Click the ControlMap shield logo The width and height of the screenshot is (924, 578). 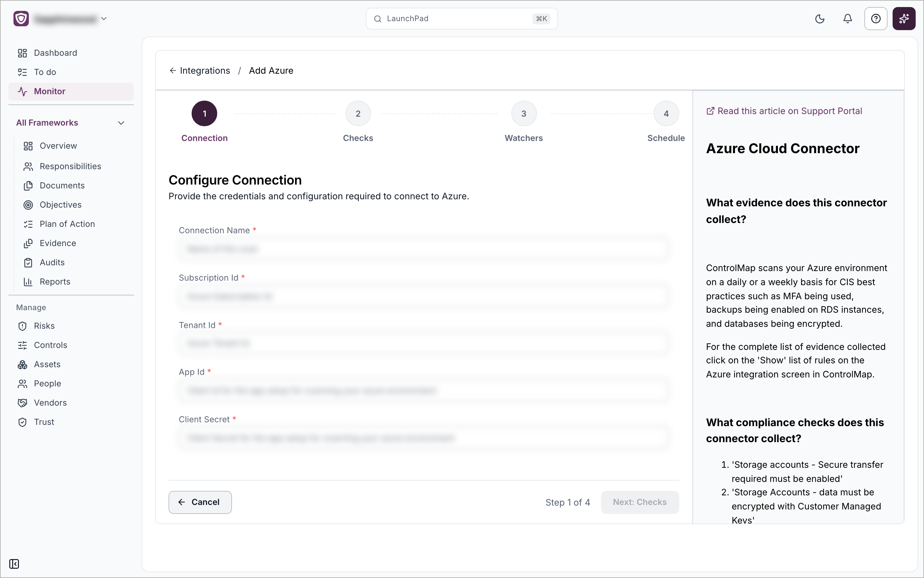coord(21,18)
